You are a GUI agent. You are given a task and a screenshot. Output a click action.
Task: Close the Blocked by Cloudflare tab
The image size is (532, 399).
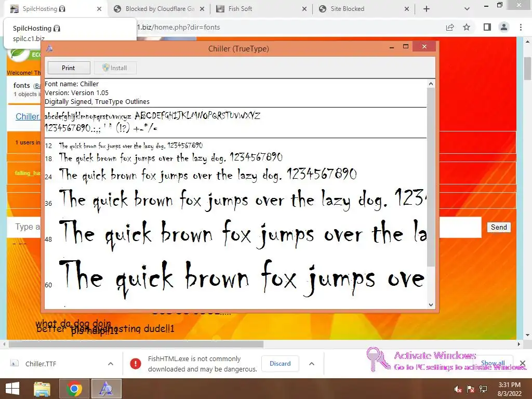[202, 9]
